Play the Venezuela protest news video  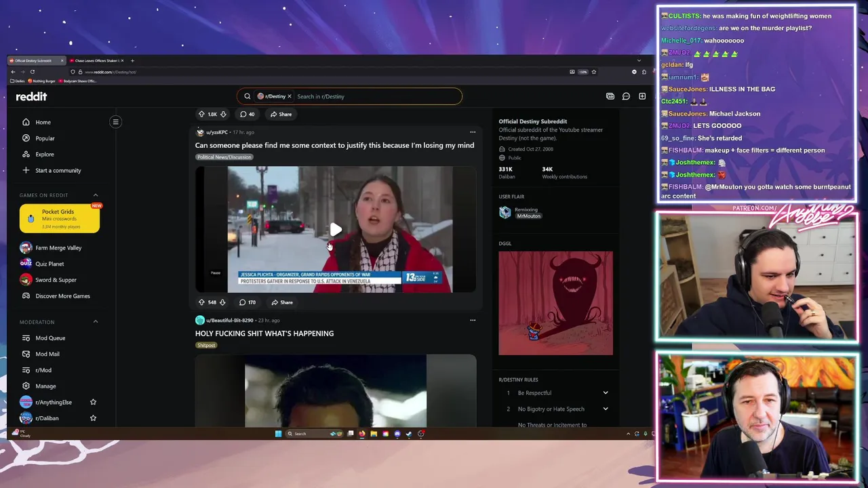tap(336, 230)
